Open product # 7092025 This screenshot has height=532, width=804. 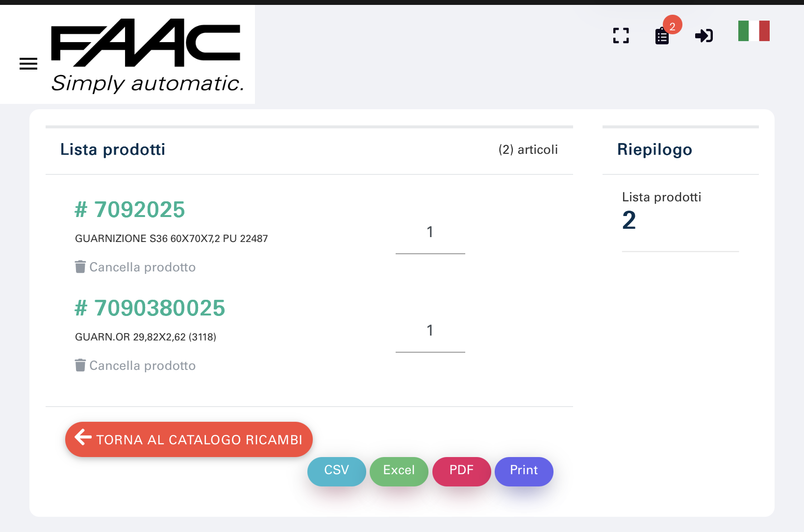pyautogui.click(x=130, y=210)
